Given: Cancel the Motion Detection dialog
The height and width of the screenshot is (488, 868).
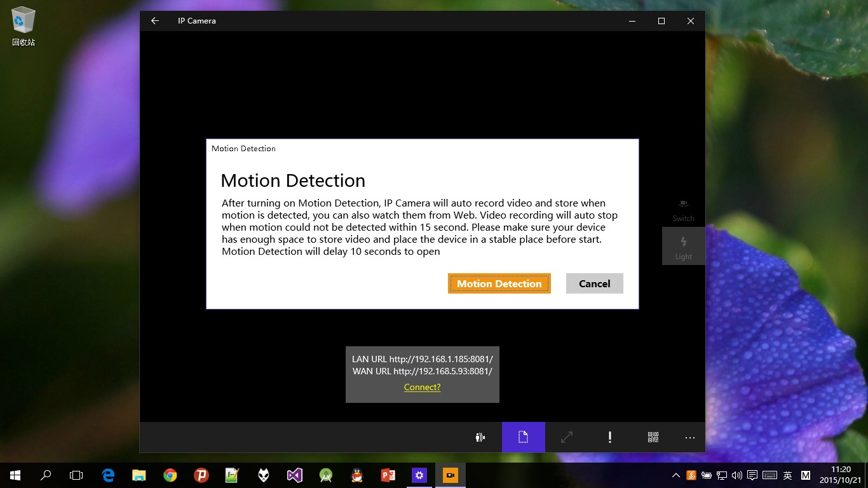Looking at the screenshot, I should pos(594,283).
